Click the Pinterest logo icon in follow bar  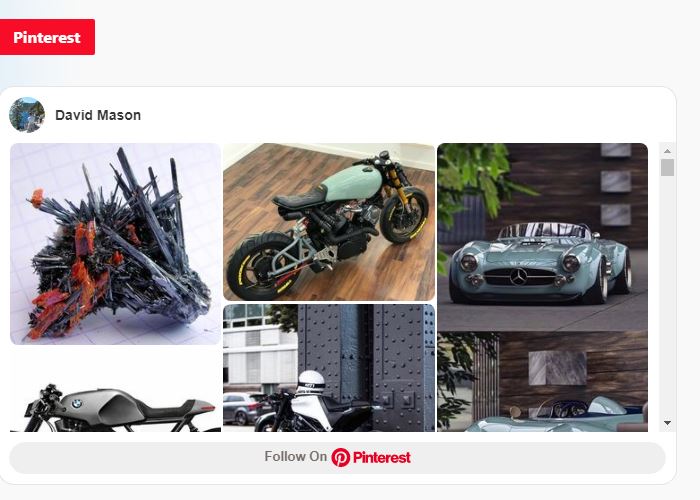click(x=340, y=458)
